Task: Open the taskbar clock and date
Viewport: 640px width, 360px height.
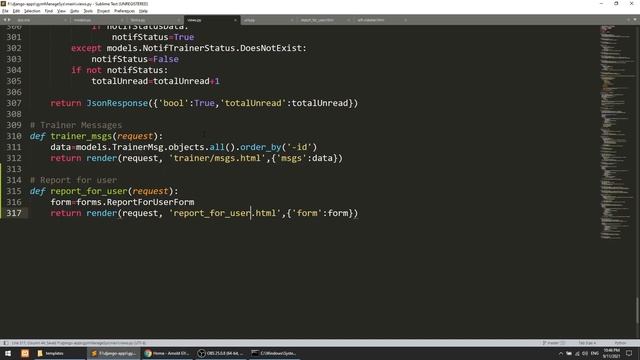Action: pyautogui.click(x=611, y=353)
